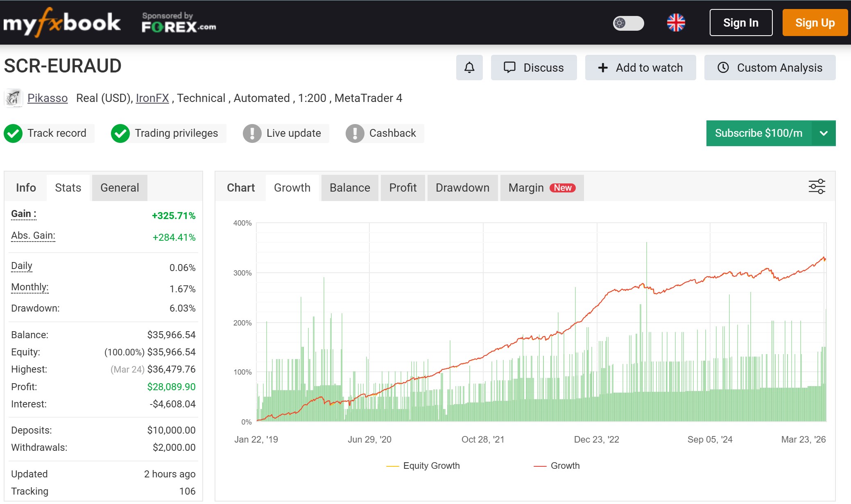Open the Pikasso trader profile link
Image resolution: width=851 pixels, height=504 pixels.
[x=48, y=98]
